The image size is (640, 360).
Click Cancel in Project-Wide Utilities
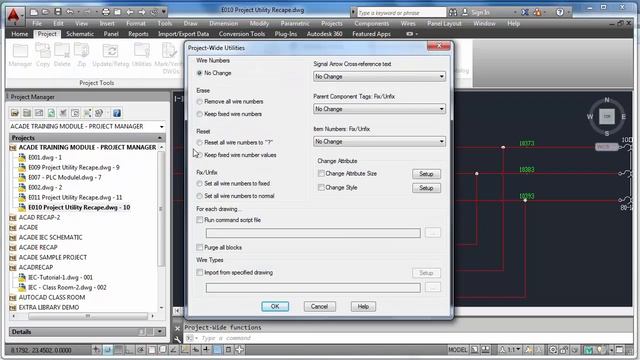320,307
